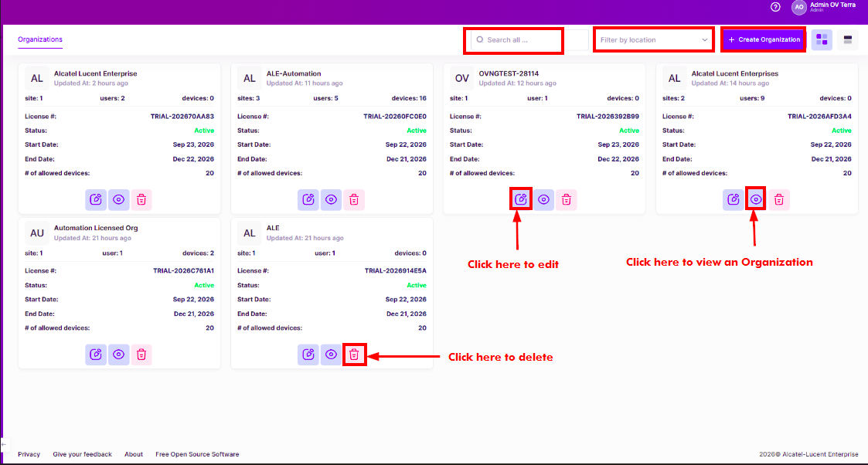Click license number TRIAL-2026914E5A
868x465 pixels.
[x=395, y=271]
